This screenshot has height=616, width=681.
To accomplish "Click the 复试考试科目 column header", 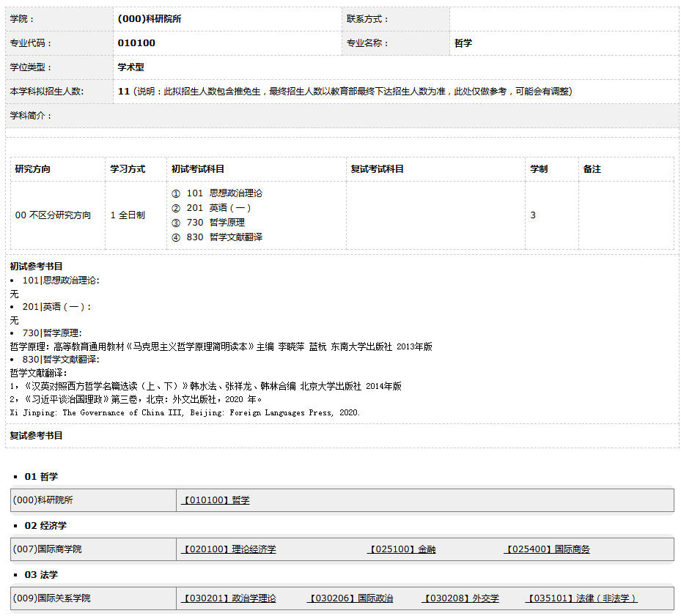I will (x=377, y=169).
